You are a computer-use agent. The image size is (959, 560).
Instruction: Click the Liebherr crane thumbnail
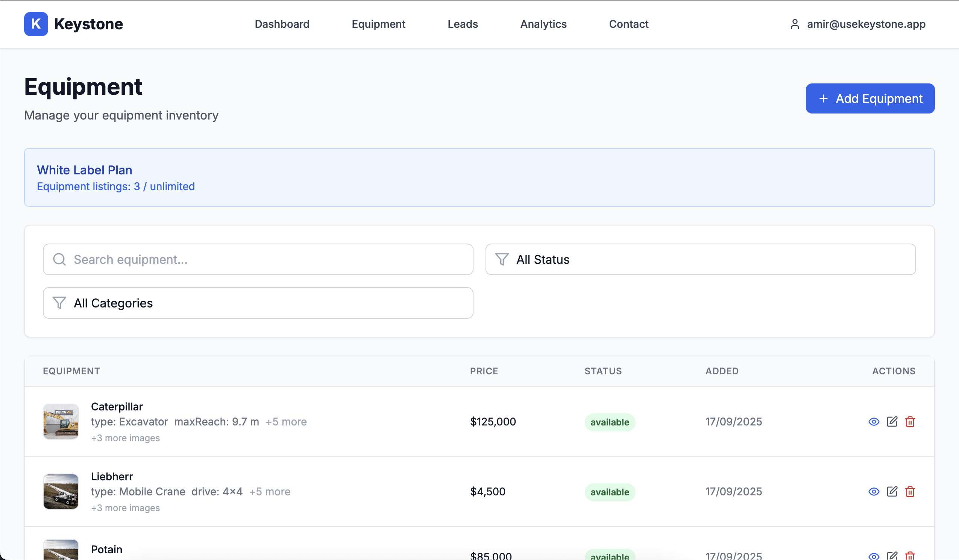click(61, 491)
